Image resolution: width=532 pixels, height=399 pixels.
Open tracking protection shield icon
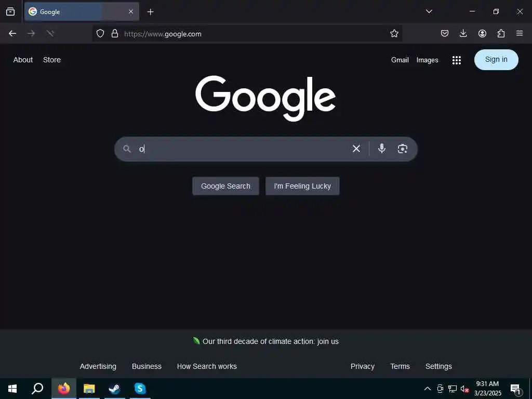tap(100, 33)
